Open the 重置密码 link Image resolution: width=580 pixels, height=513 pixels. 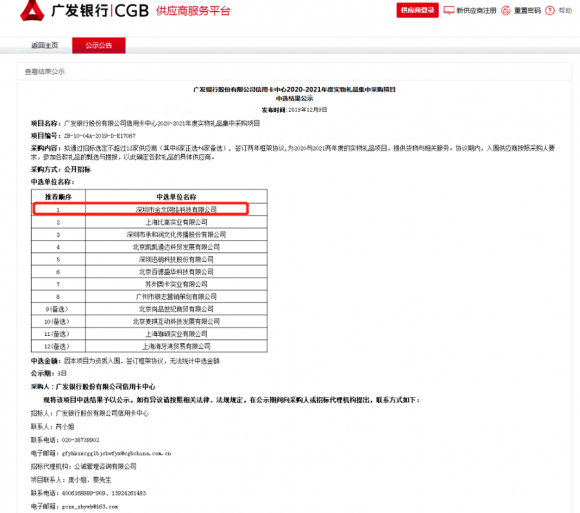click(527, 10)
